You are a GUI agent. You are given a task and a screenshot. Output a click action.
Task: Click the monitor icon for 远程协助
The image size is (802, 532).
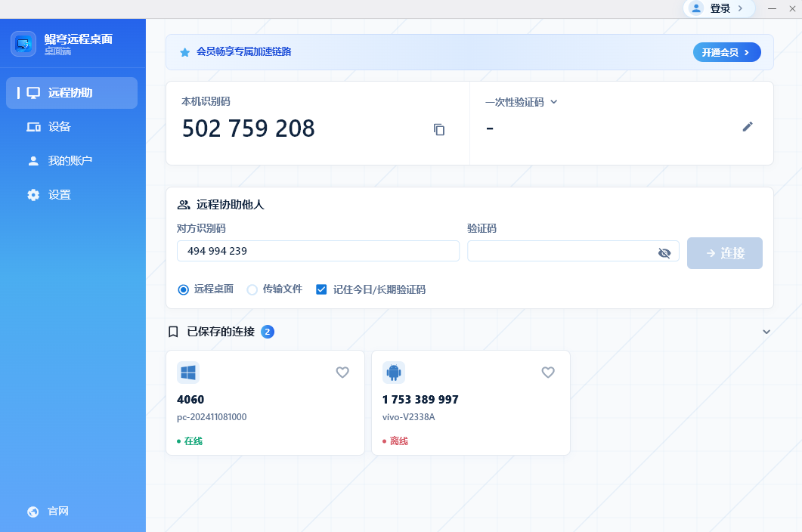point(33,93)
